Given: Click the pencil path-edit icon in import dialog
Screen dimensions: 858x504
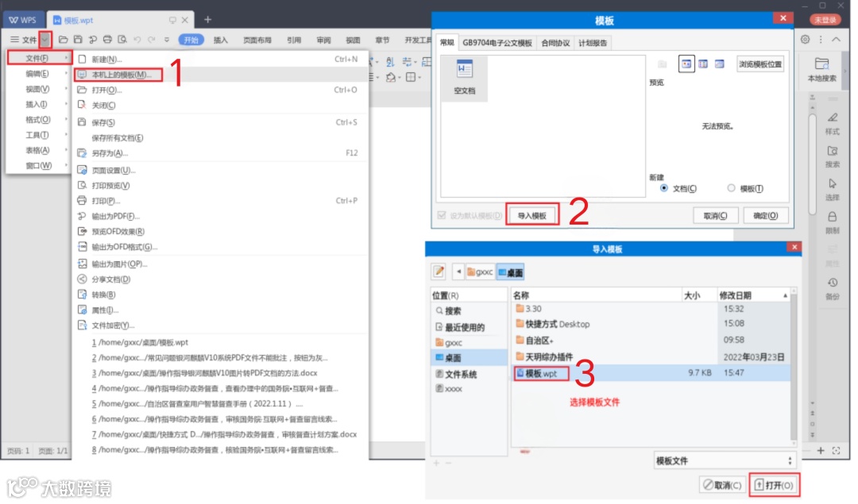Looking at the screenshot, I should [x=439, y=271].
